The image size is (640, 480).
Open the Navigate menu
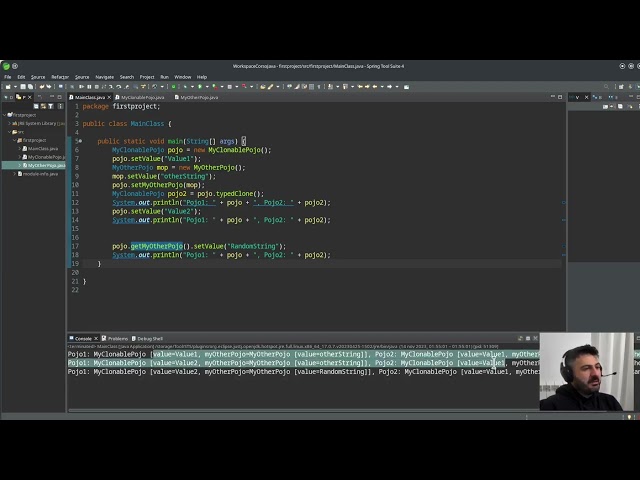104,77
